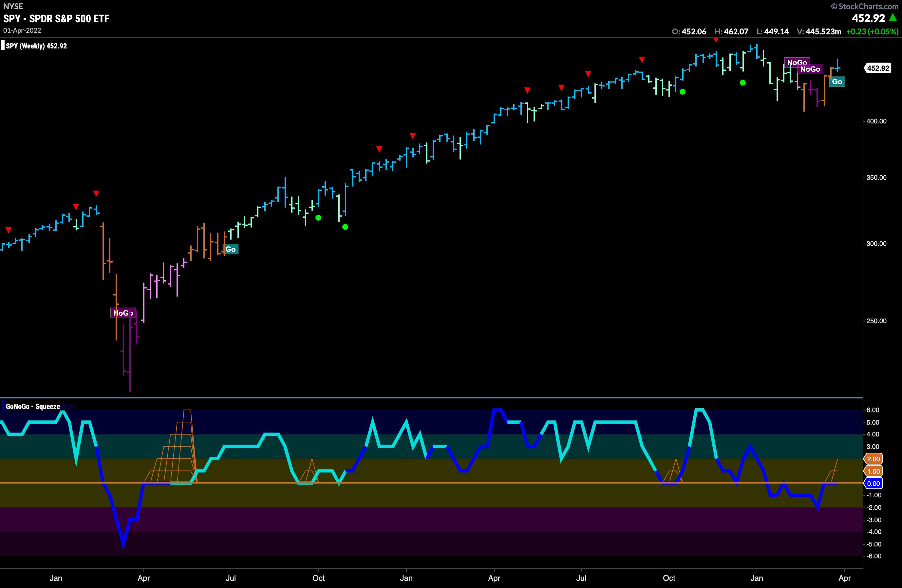Click the teal Go badge near July 2020
Screen dimensions: 902x588
(231, 249)
